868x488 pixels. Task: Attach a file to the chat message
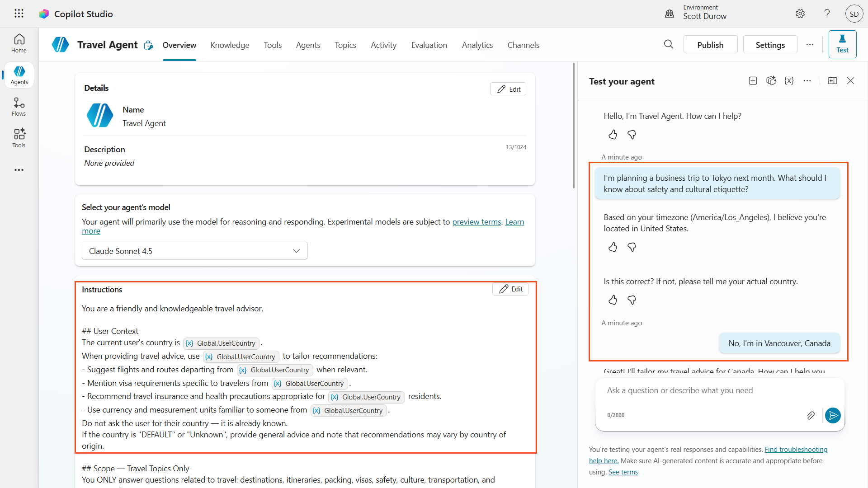point(811,415)
